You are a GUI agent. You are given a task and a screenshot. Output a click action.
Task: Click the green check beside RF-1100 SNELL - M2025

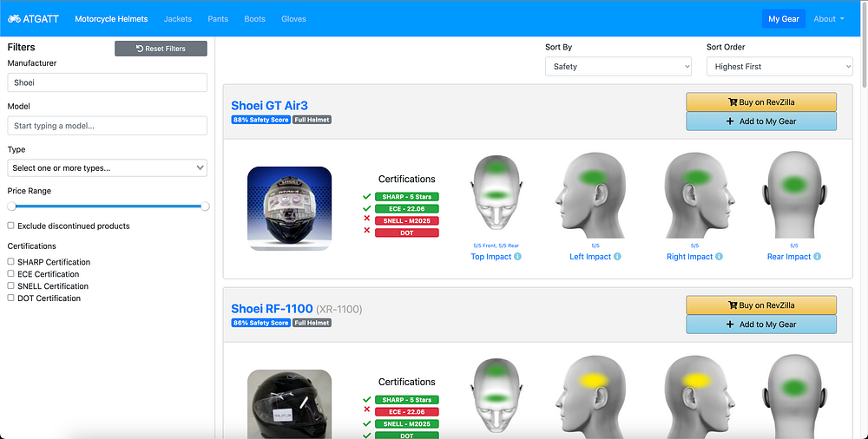366,423
